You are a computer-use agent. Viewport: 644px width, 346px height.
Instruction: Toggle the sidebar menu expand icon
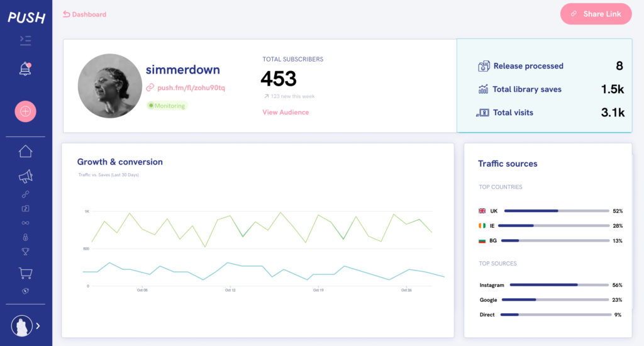25,40
